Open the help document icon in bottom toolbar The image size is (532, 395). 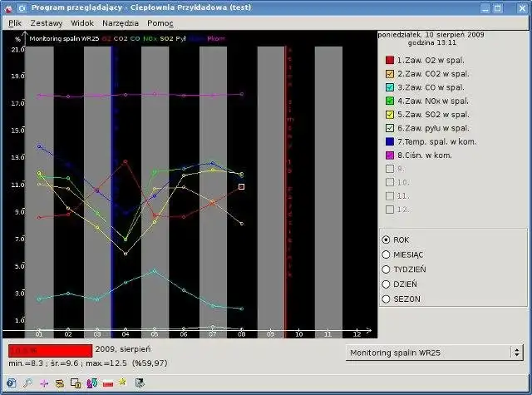tap(12, 383)
